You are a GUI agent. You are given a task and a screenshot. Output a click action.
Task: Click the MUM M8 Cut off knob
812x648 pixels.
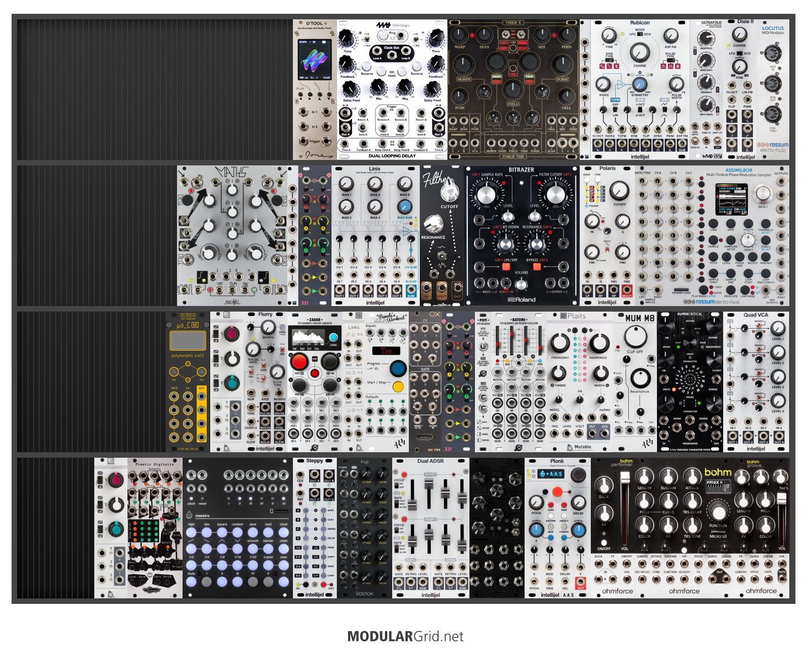click(x=635, y=336)
